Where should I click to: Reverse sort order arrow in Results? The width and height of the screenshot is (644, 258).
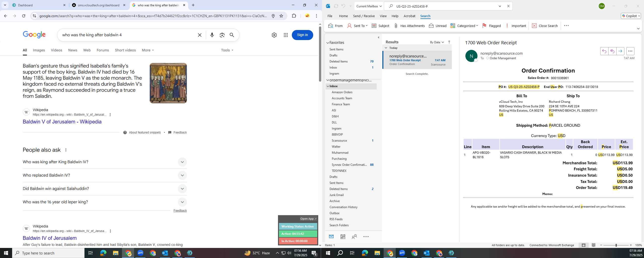[449, 42]
